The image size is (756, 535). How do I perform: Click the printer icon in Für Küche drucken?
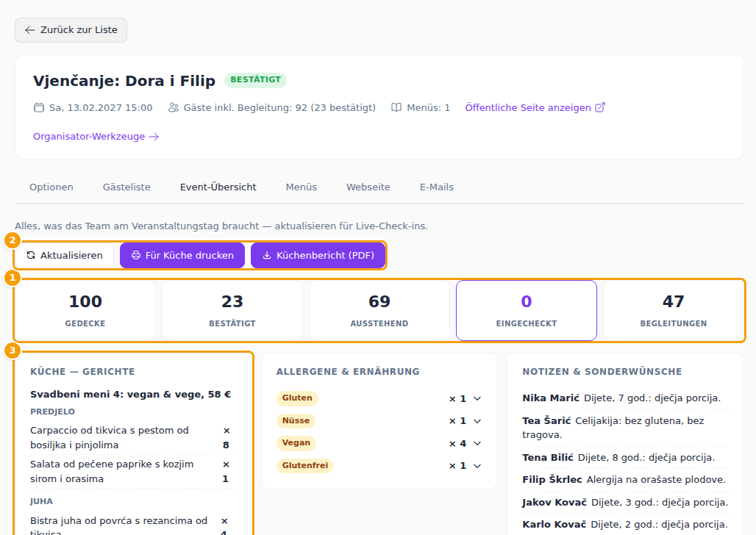[x=137, y=256]
